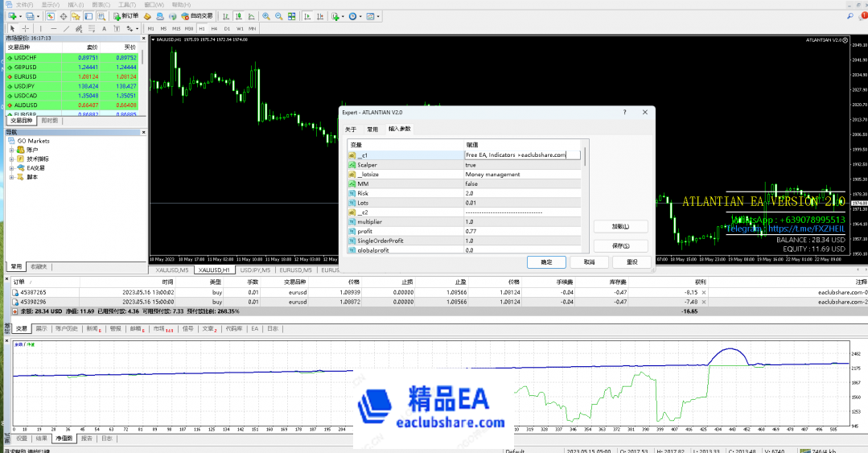The height and width of the screenshot is (453, 868).
Task: Select the crosshair tool
Action: pos(26,28)
